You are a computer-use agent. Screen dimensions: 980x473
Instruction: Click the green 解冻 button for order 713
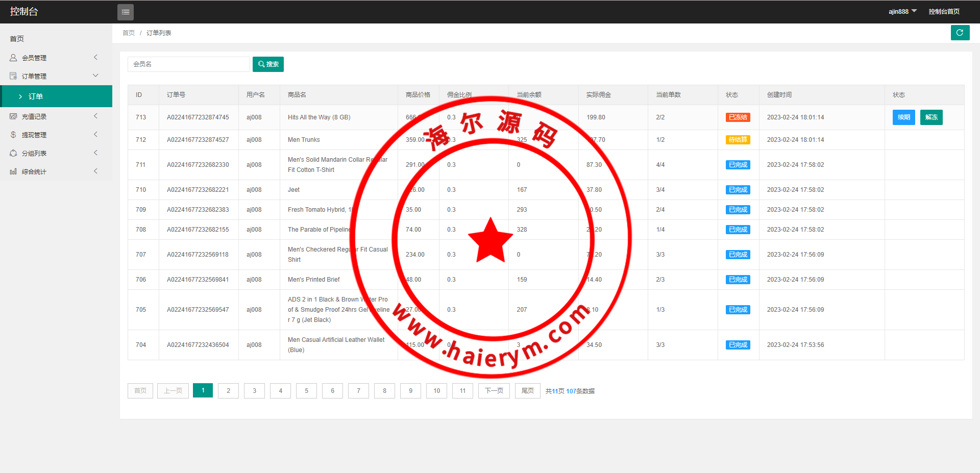[931, 117]
